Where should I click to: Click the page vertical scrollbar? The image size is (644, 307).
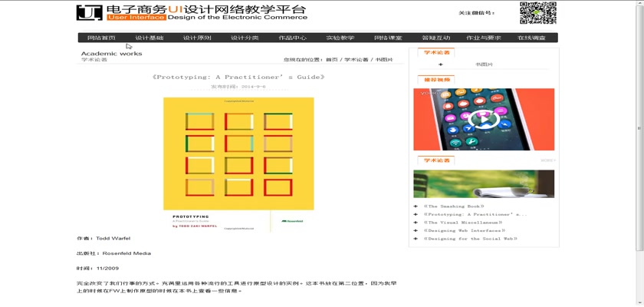[x=639, y=128]
